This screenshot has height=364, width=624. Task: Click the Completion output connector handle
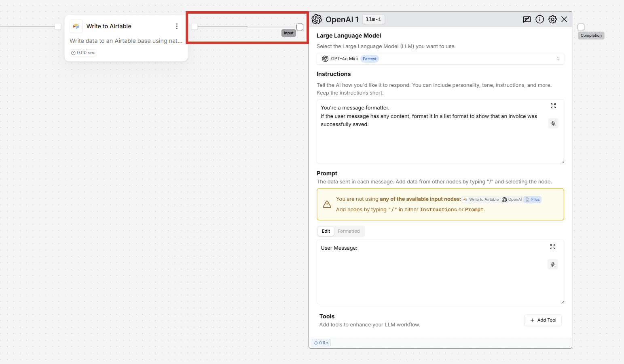point(581,27)
